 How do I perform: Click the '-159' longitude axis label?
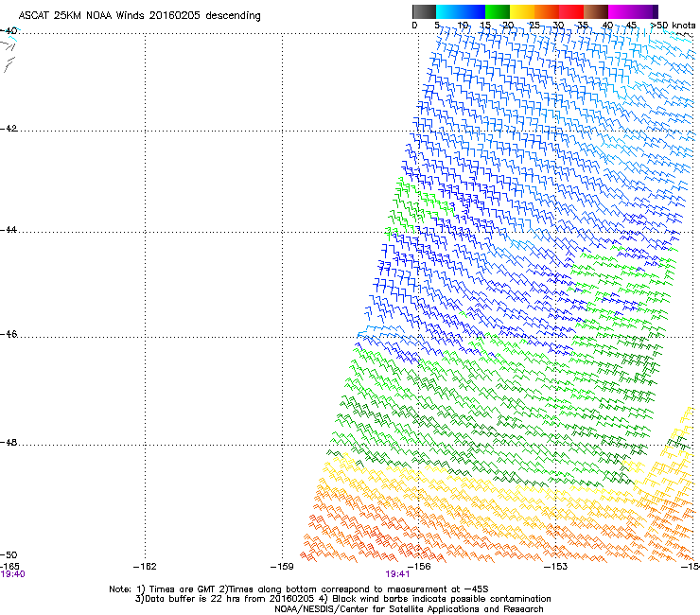pos(282,567)
